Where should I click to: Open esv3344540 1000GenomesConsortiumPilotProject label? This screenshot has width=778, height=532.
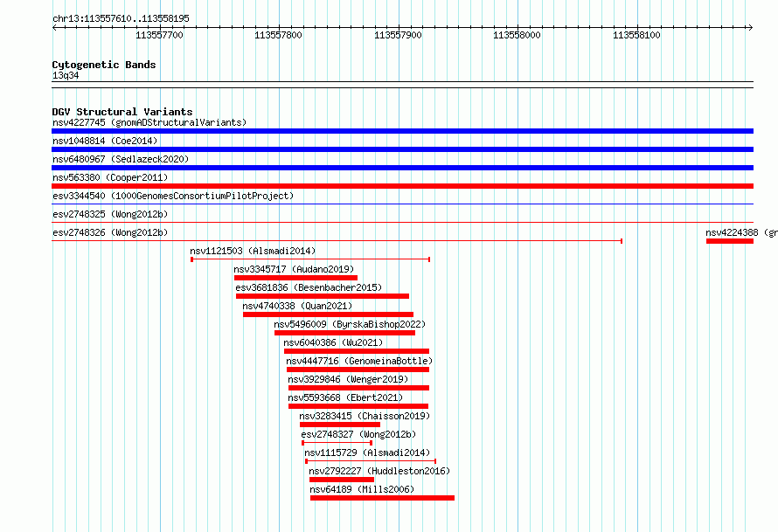(x=173, y=196)
